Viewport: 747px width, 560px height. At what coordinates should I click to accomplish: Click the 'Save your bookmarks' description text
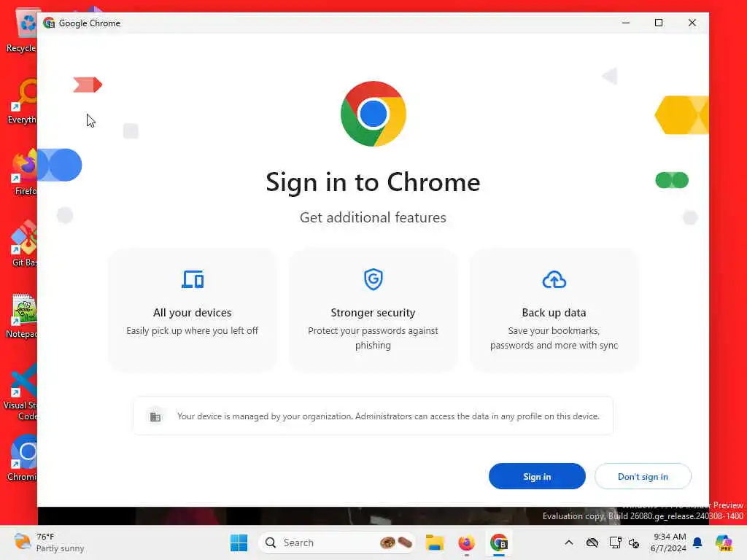554,338
